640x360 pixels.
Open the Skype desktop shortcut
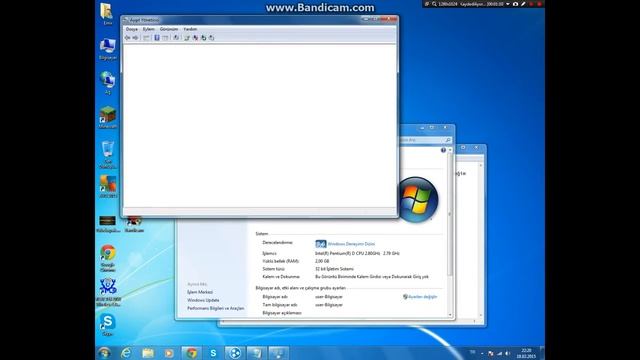click(107, 324)
